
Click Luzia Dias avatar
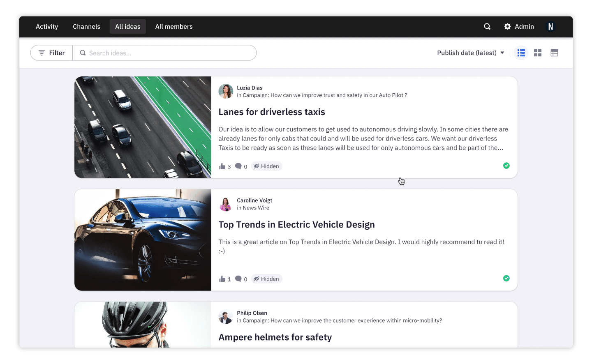226,91
